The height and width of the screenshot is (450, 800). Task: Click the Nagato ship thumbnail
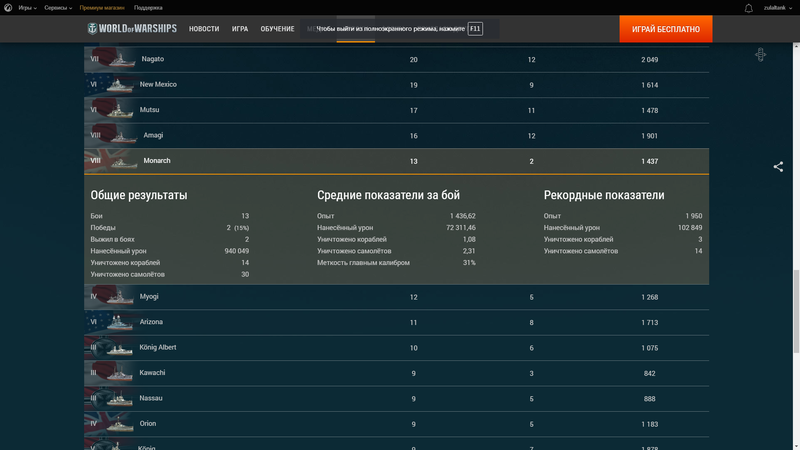(x=121, y=60)
